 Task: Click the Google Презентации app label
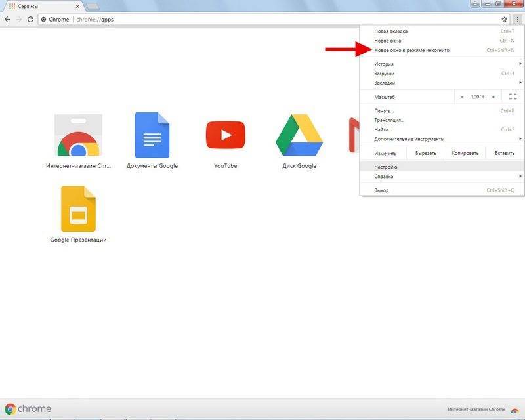pos(78,240)
